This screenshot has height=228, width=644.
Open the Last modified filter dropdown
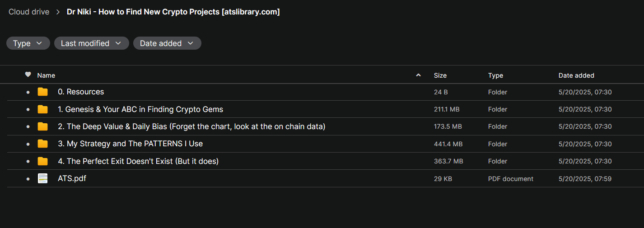point(91,43)
